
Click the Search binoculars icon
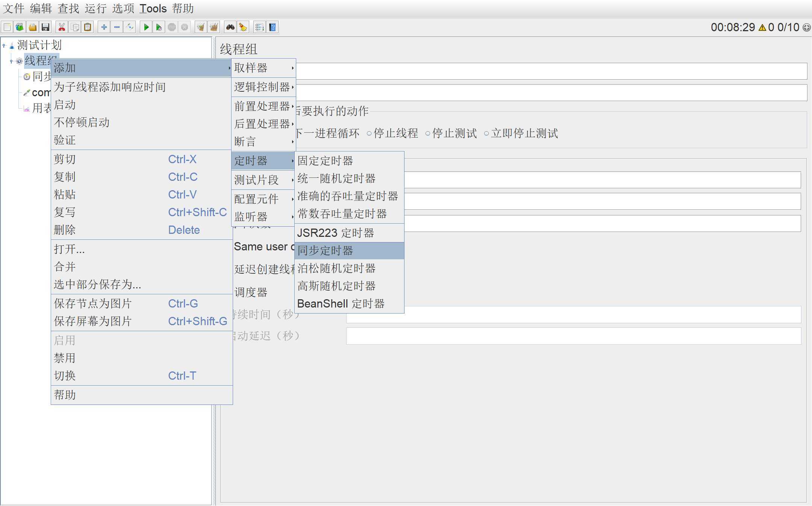(x=230, y=27)
